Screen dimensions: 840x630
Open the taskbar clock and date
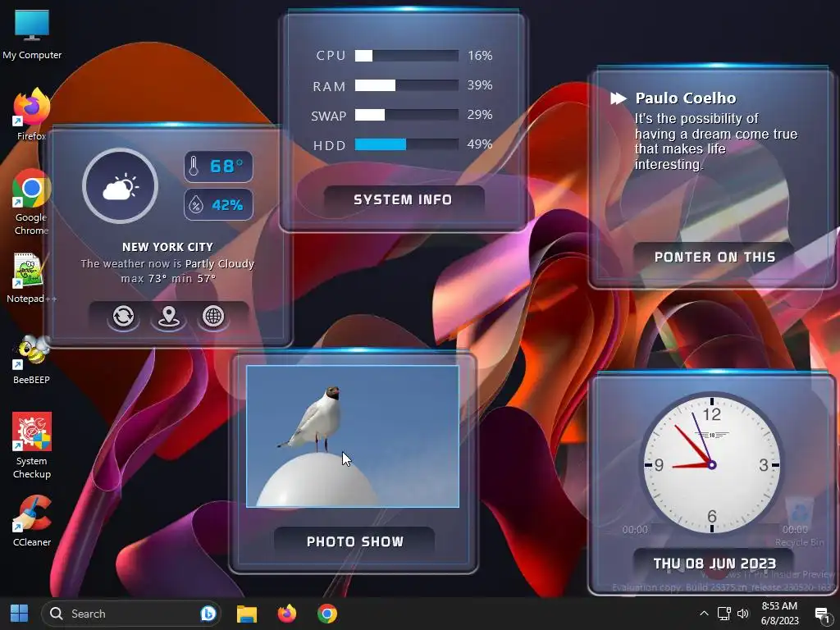(x=779, y=614)
